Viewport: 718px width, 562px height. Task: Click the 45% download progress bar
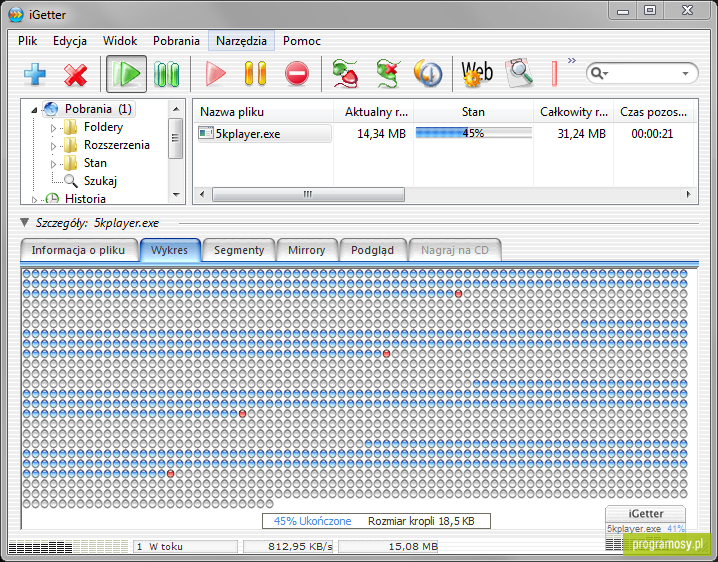[x=473, y=133]
